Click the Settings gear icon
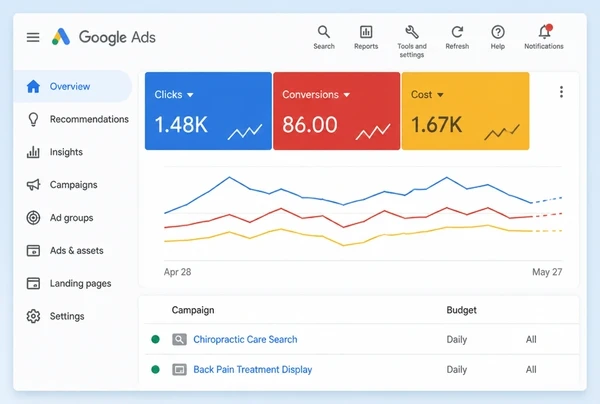Image resolution: width=600 pixels, height=404 pixels. (x=33, y=316)
